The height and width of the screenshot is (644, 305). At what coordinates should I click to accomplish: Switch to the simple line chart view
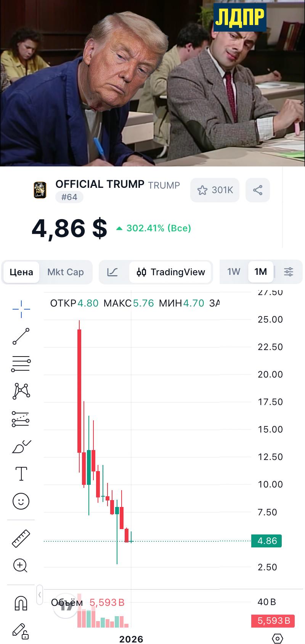[x=112, y=272]
